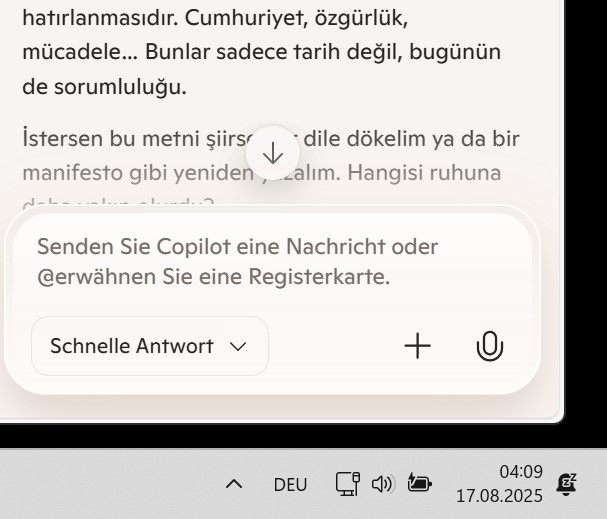Click the chevron beside Schnelle Antwort

pyautogui.click(x=238, y=346)
